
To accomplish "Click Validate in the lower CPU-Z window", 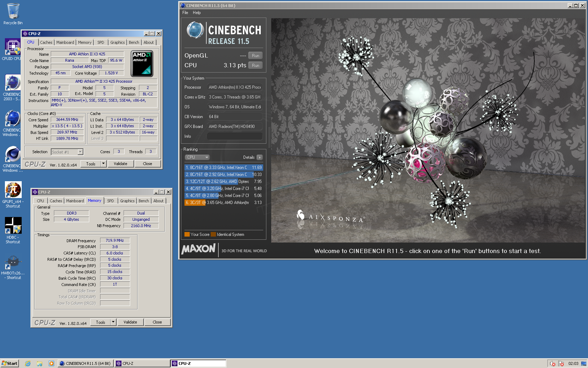I will click(x=130, y=322).
